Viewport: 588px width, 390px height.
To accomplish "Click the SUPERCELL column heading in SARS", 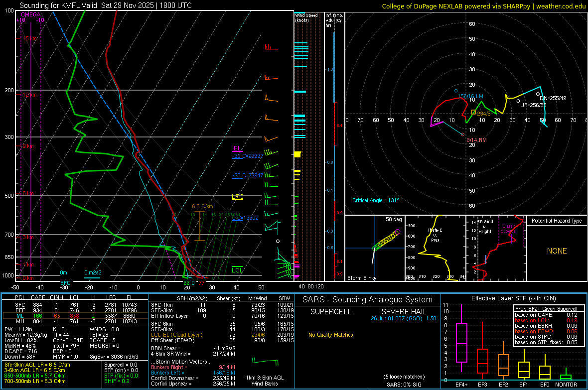I will [331, 312].
